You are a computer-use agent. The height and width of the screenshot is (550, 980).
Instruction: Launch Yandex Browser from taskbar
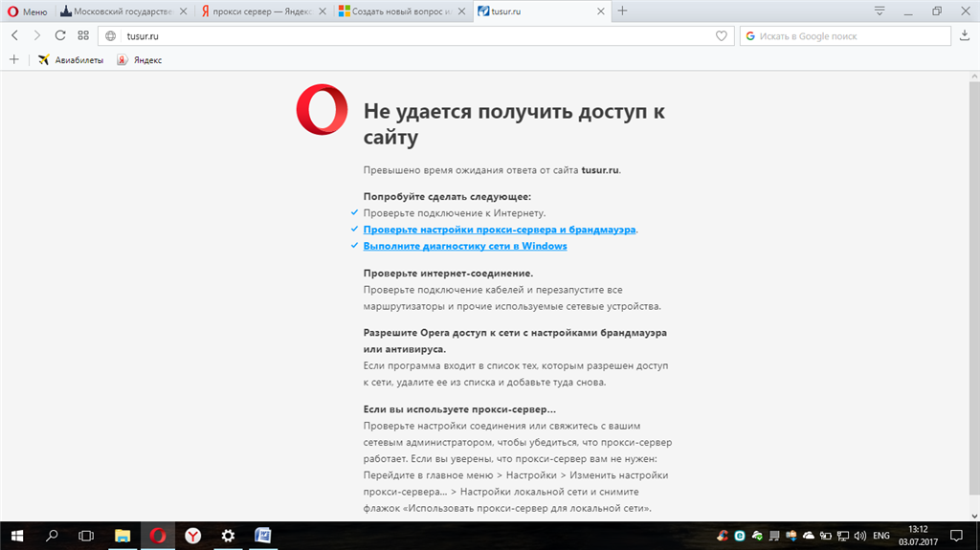click(192, 536)
